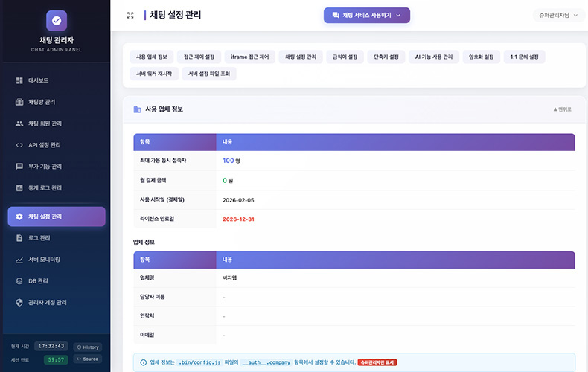
Task: Click the session expiry 59:57 timer
Action: [56, 359]
